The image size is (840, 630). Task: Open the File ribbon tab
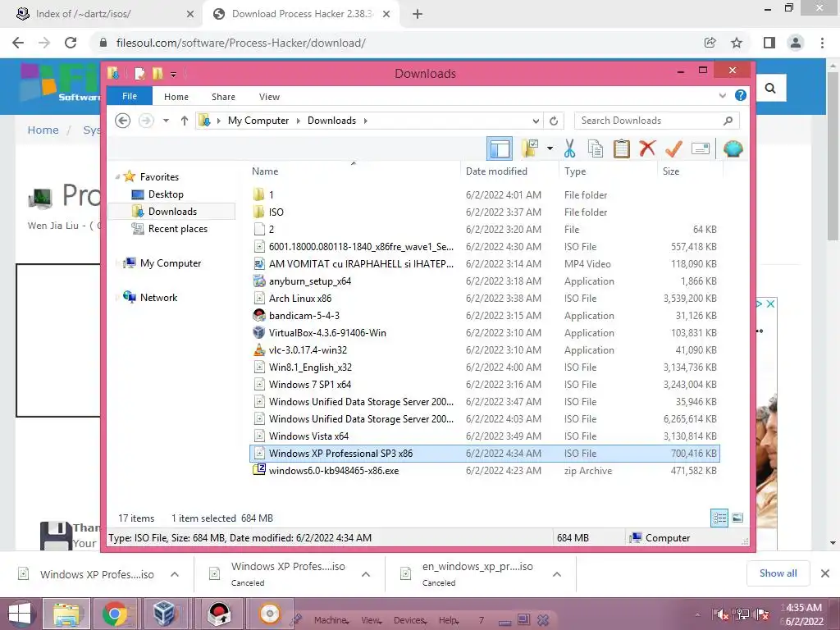[x=130, y=96]
